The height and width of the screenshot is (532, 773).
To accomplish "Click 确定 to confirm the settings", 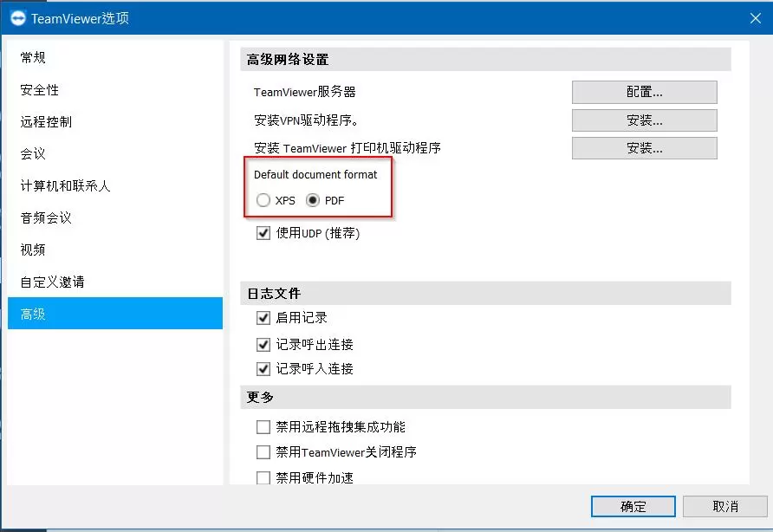I will click(633, 506).
